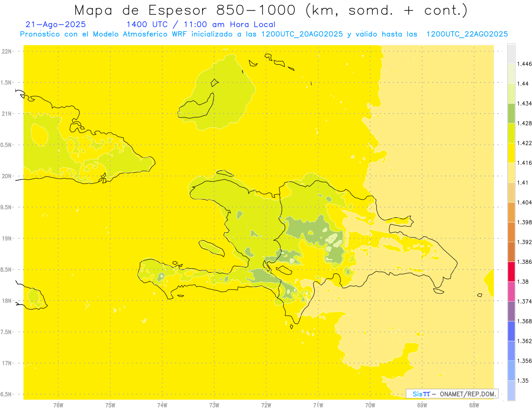Click the date label '21-Ago-2025'
Image resolution: width=532 pixels, height=411 pixels.
(x=56, y=24)
